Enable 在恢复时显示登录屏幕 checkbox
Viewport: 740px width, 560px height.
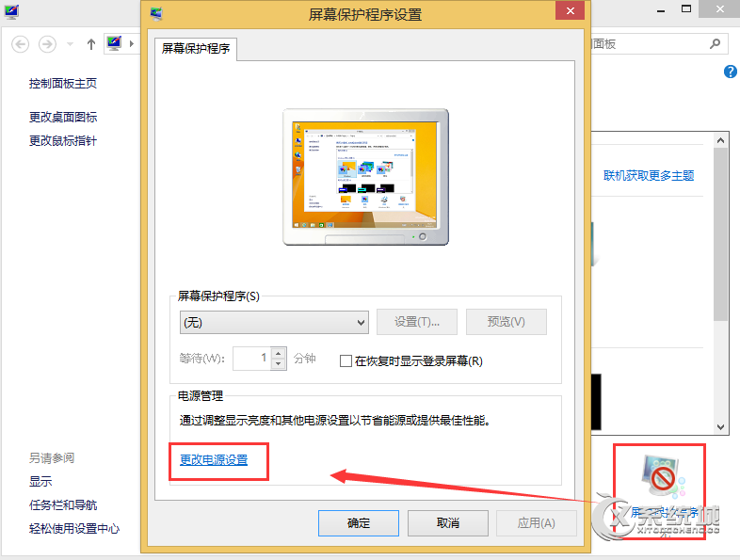(x=346, y=361)
